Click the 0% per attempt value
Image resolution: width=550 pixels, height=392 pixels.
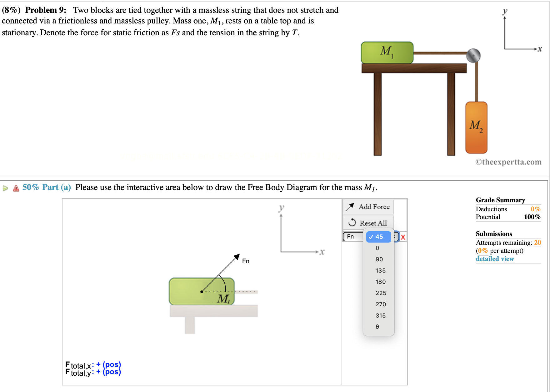click(483, 251)
